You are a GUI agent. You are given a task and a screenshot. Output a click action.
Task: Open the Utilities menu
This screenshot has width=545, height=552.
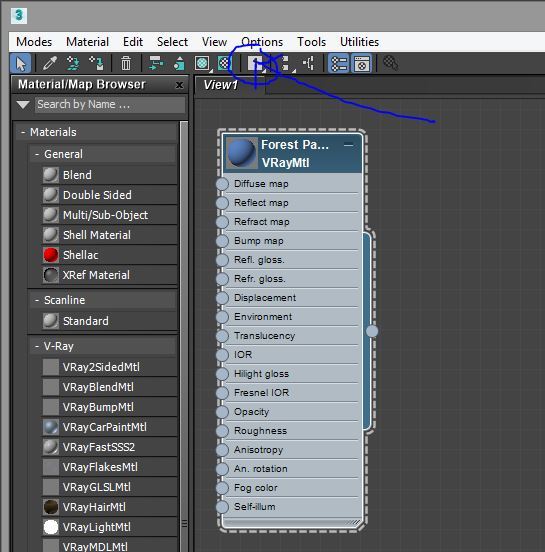tap(359, 42)
